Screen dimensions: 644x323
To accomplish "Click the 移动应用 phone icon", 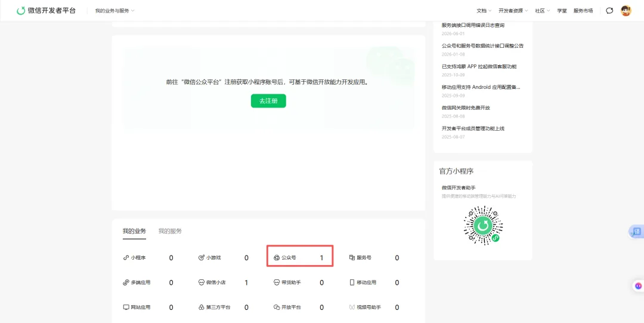I will click(352, 282).
